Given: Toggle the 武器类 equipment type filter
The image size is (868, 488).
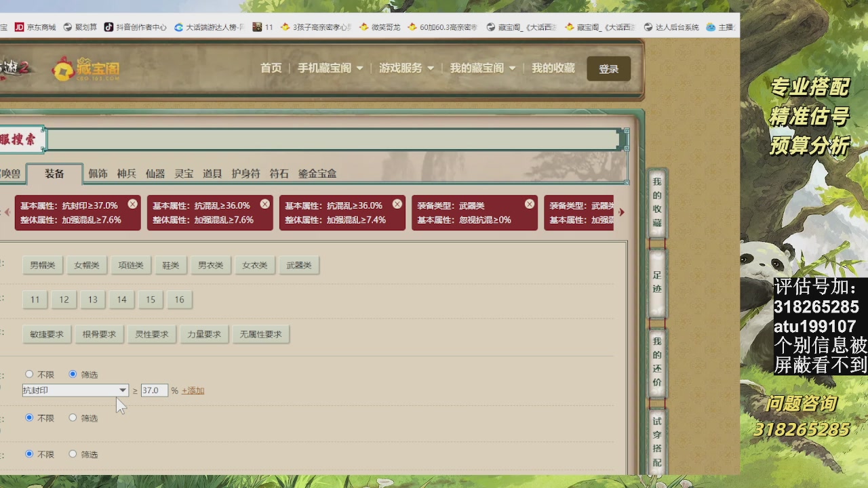Looking at the screenshot, I should [299, 265].
